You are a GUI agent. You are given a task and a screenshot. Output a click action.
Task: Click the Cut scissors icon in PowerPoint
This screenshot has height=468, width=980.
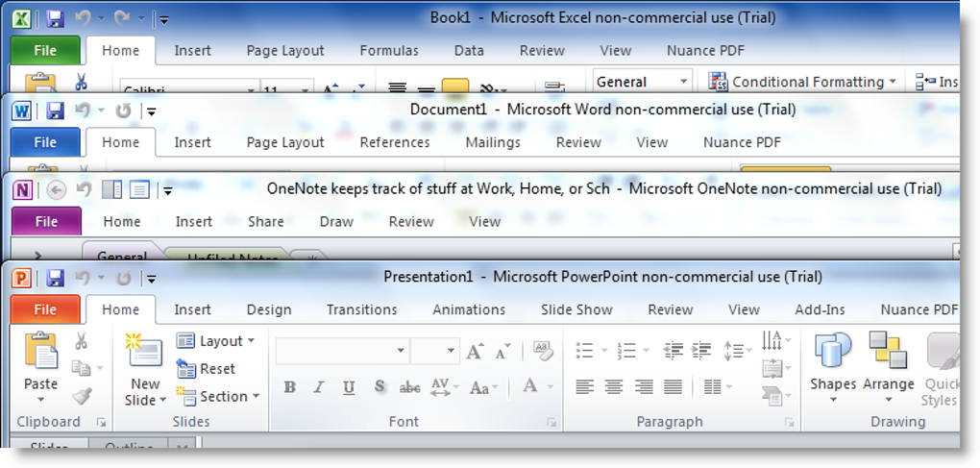click(x=82, y=341)
